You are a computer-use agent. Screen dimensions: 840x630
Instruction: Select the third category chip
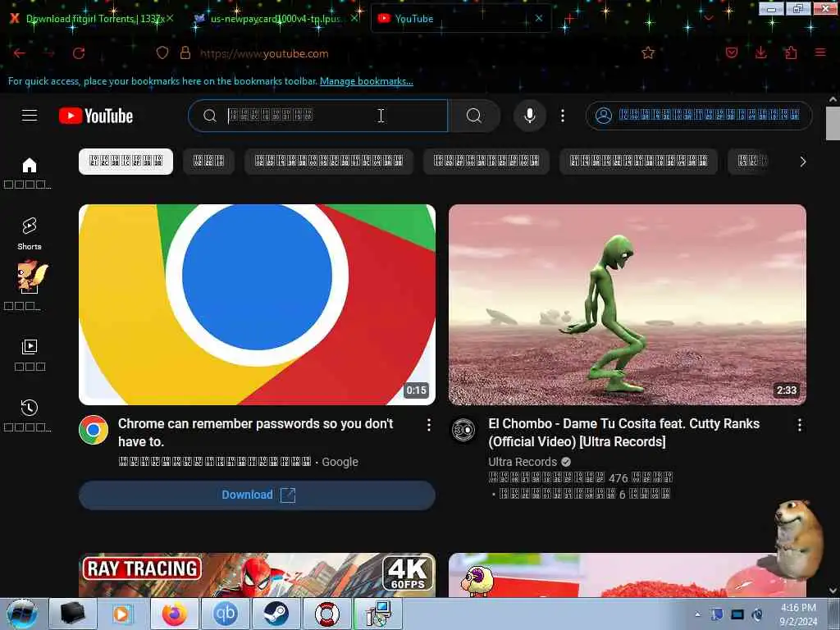pyautogui.click(x=329, y=162)
